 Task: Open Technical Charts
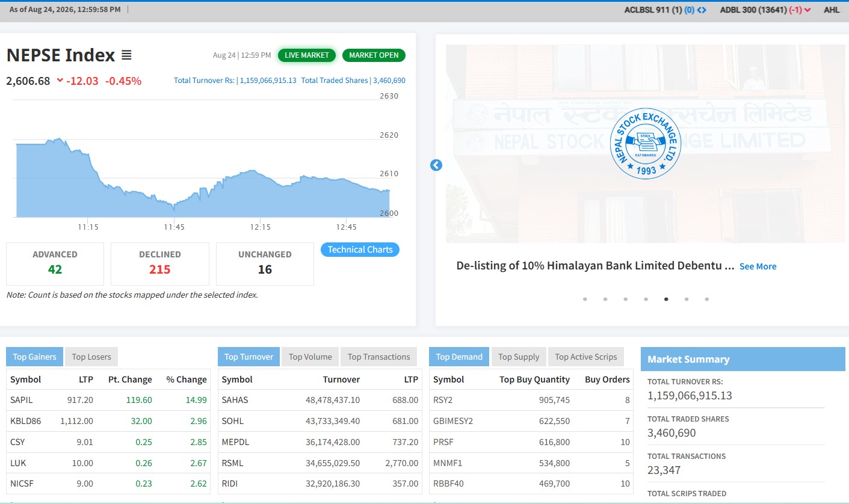360,250
